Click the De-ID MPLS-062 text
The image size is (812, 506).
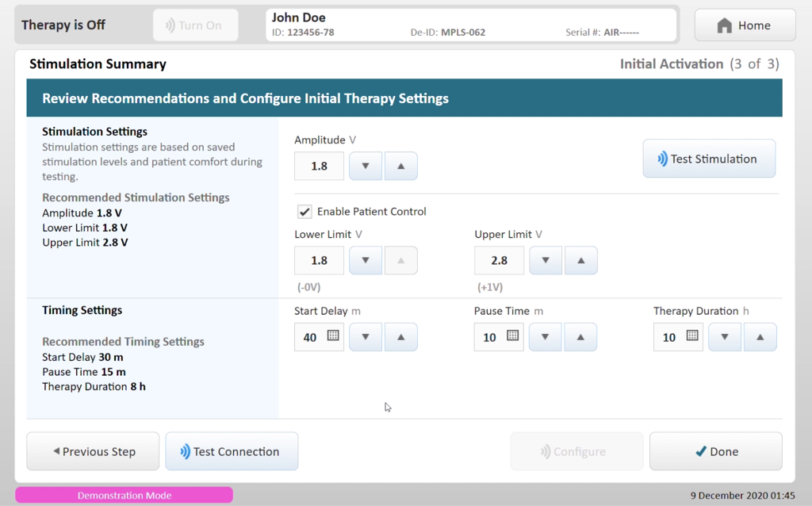[x=448, y=32]
